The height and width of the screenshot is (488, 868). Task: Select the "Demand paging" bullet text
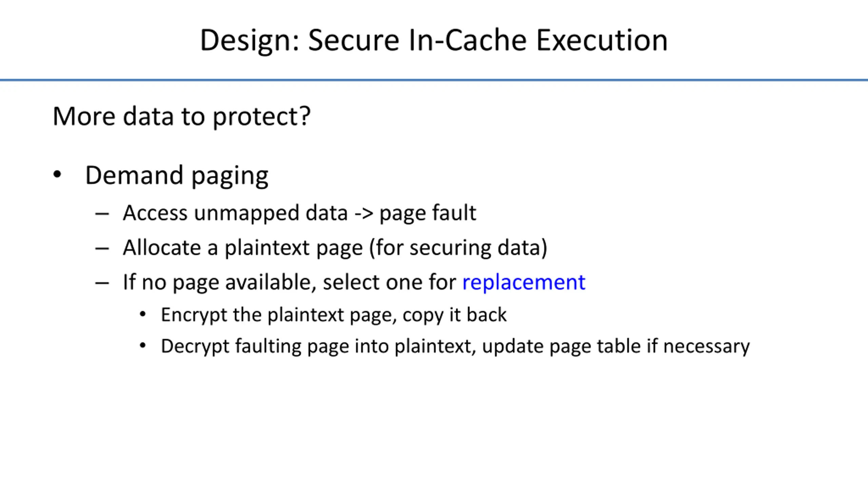click(177, 175)
